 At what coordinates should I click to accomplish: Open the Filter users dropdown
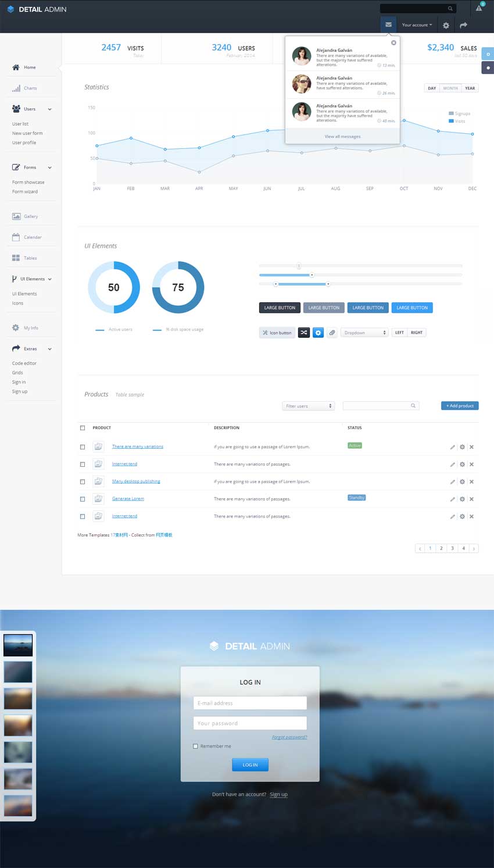point(308,406)
